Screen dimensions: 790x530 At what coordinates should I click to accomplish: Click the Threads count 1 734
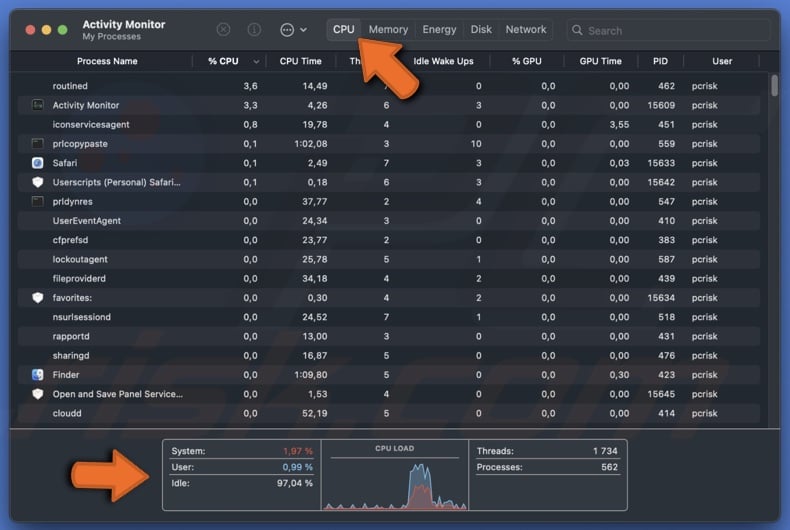[605, 451]
